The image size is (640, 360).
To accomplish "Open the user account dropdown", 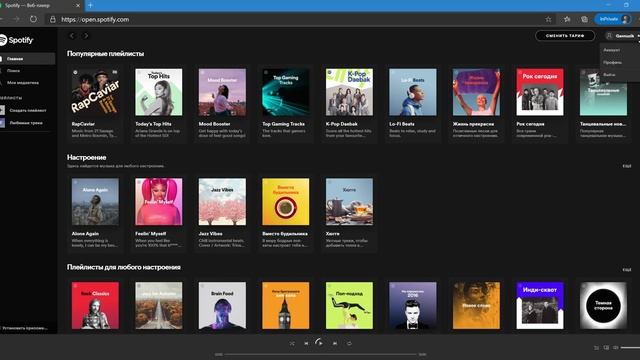I will tap(622, 36).
